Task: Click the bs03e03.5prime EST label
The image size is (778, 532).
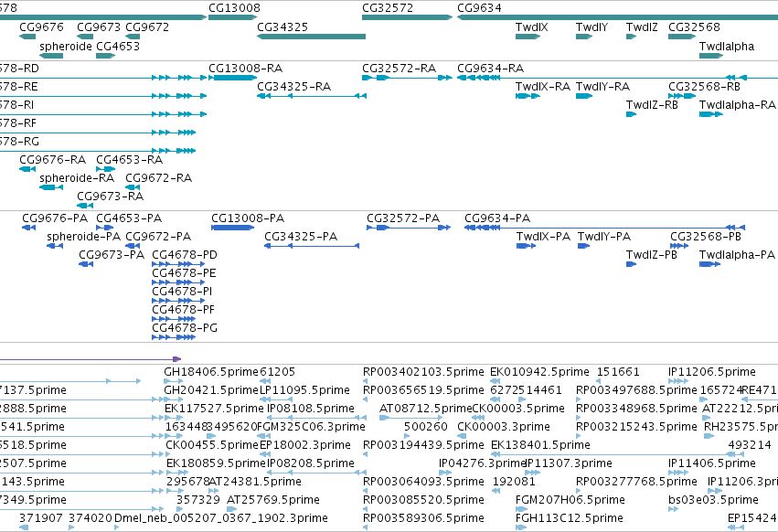Action: [x=713, y=500]
